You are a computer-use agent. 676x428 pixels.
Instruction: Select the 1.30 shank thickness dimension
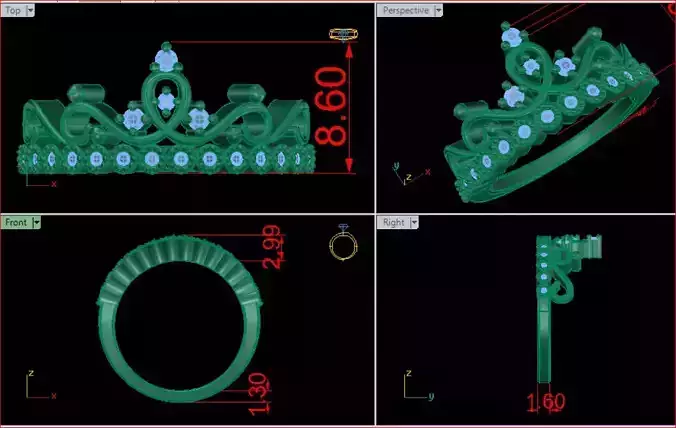pos(258,394)
